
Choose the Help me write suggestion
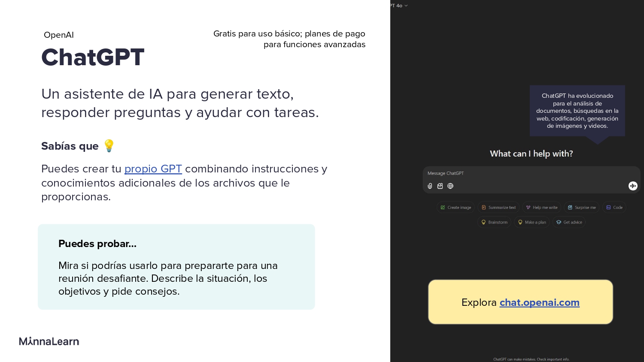[x=542, y=208]
